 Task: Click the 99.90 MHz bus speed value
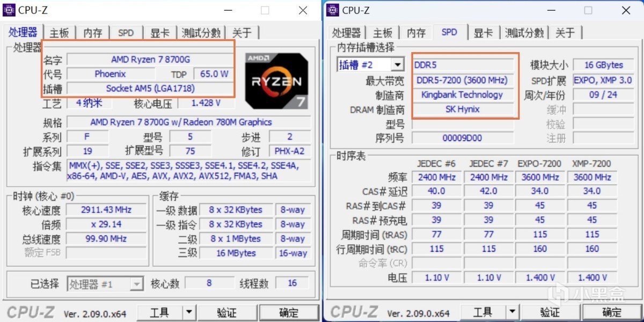pos(106,239)
